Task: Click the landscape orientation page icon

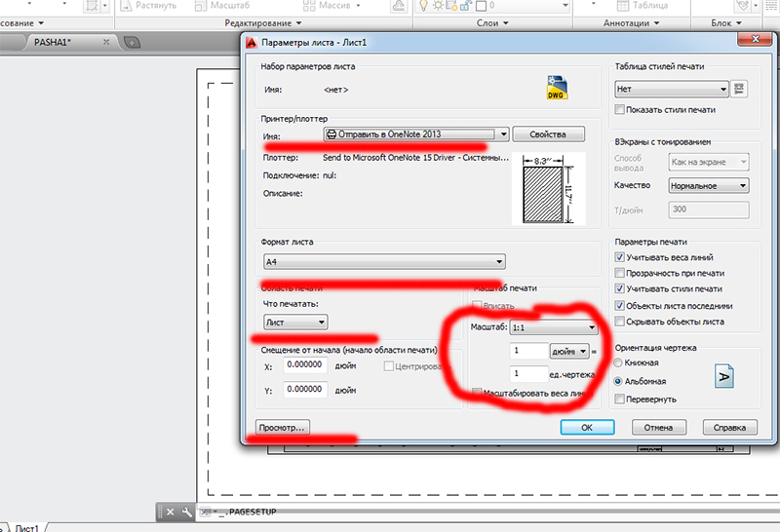Action: [x=724, y=376]
